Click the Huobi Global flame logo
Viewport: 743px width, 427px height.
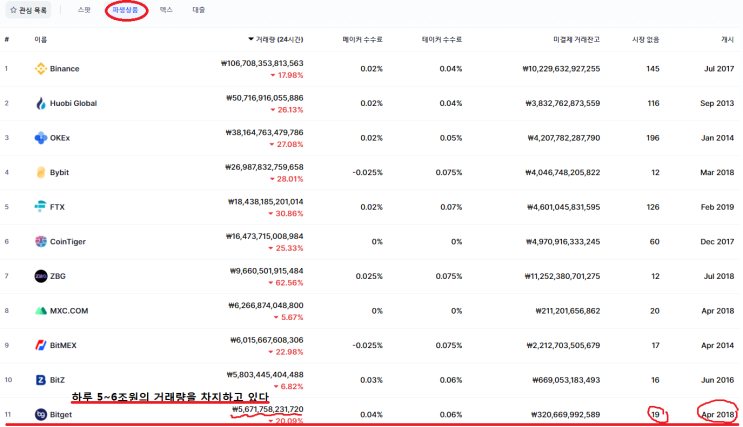tap(41, 103)
